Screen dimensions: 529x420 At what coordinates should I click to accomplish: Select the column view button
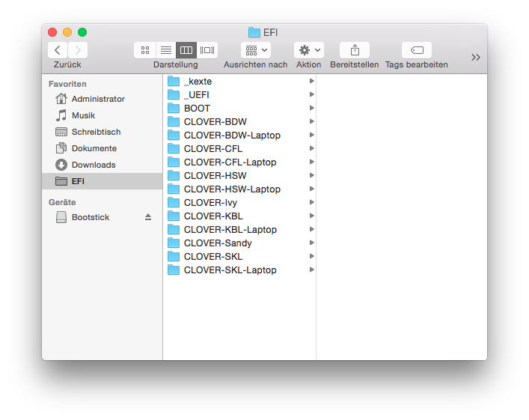186,50
